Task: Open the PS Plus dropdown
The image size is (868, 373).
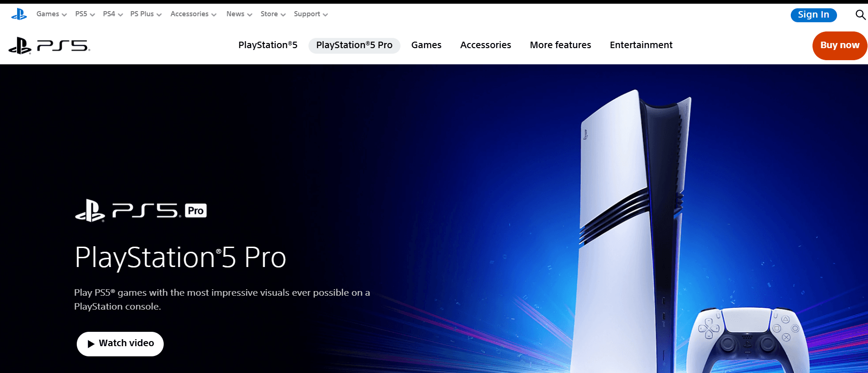Action: [x=146, y=14]
